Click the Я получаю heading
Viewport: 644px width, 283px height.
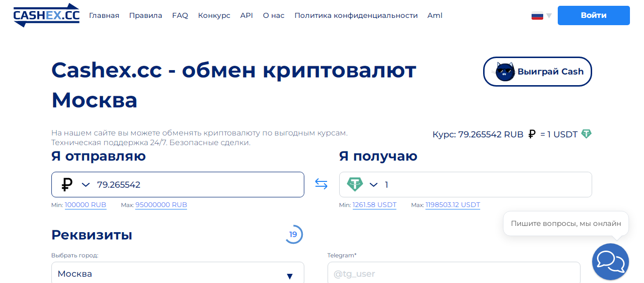point(378,157)
